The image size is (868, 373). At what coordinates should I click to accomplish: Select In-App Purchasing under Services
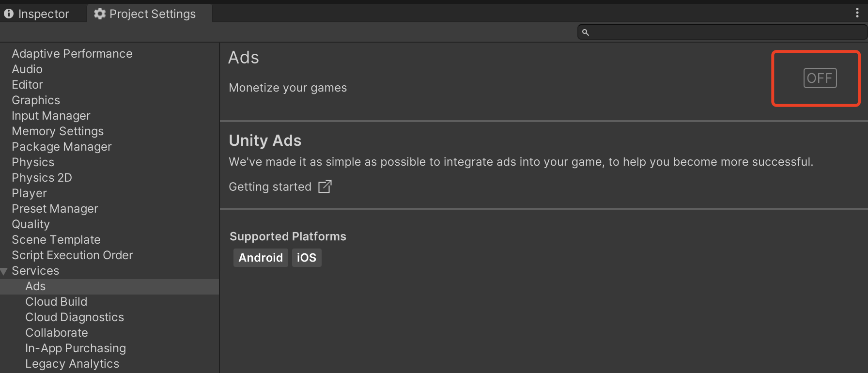(x=76, y=348)
